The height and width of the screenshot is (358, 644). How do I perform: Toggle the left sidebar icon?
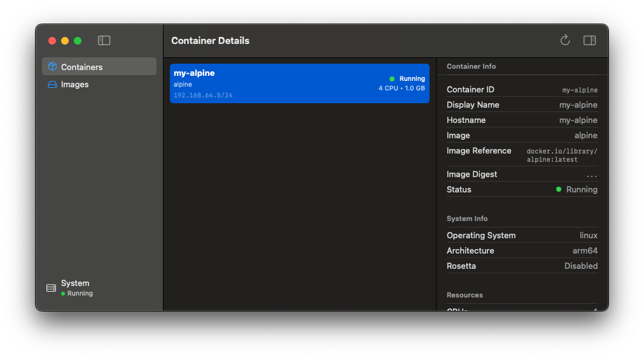[x=104, y=41]
